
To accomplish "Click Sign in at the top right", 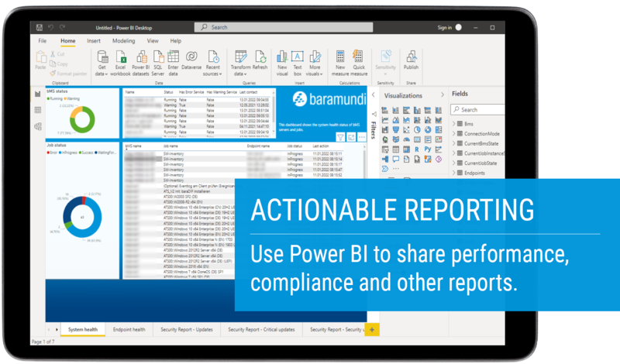I will (x=444, y=27).
